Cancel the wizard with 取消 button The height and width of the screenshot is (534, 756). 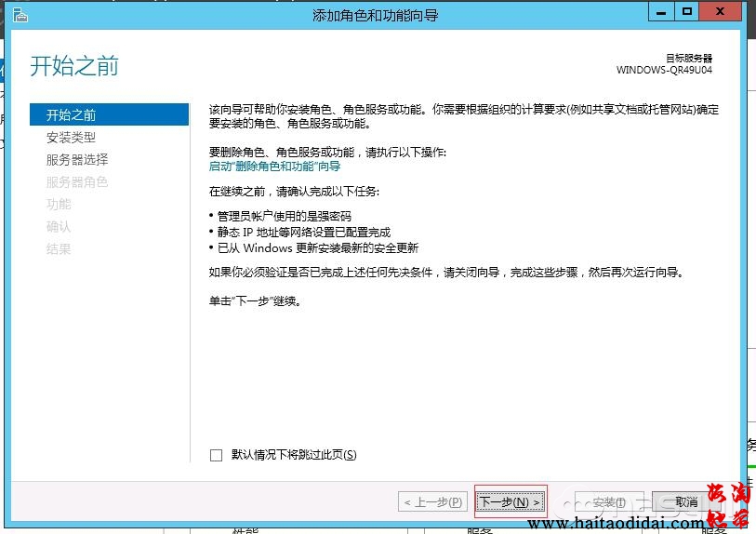pos(685,502)
